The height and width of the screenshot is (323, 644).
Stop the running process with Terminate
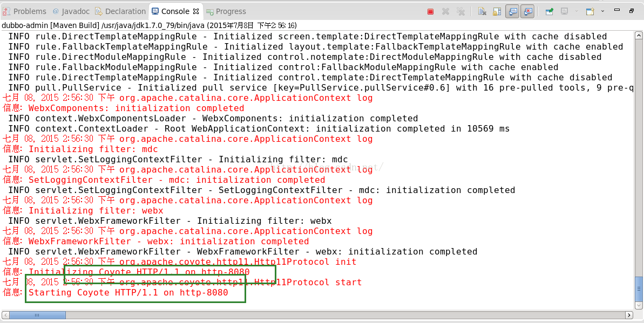[430, 12]
